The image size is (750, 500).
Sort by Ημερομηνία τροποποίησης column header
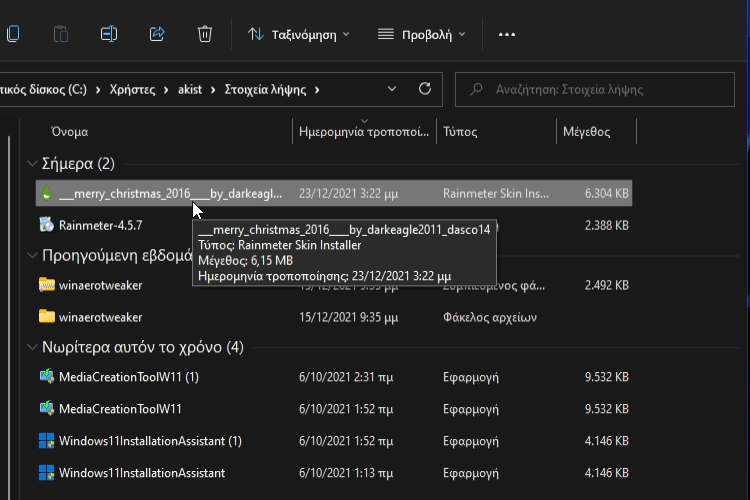pyautogui.click(x=364, y=132)
